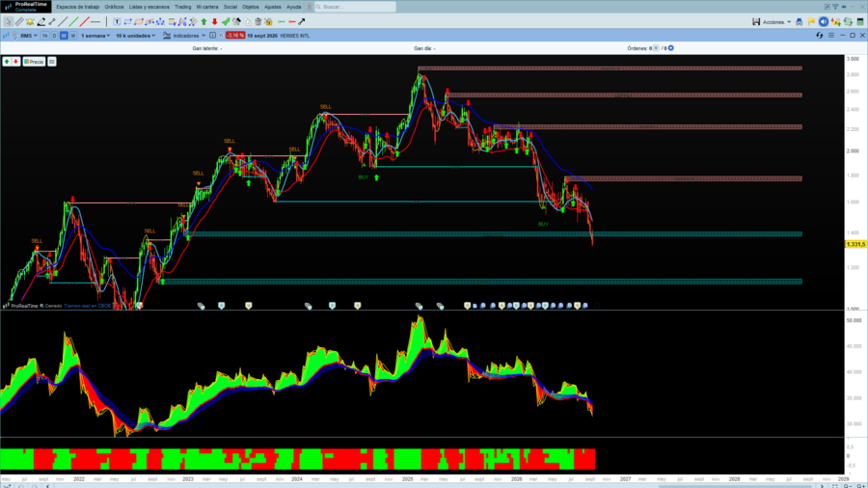Open the 10 k unidades dropdown
This screenshot has width=868, height=488.
[135, 36]
